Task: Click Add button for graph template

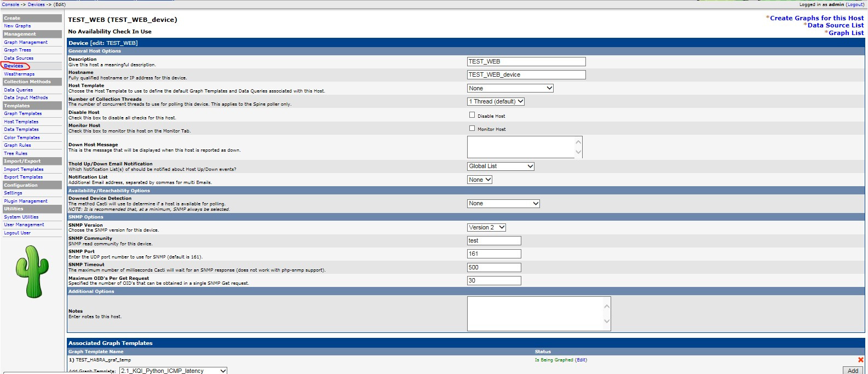Action: pyautogui.click(x=853, y=371)
